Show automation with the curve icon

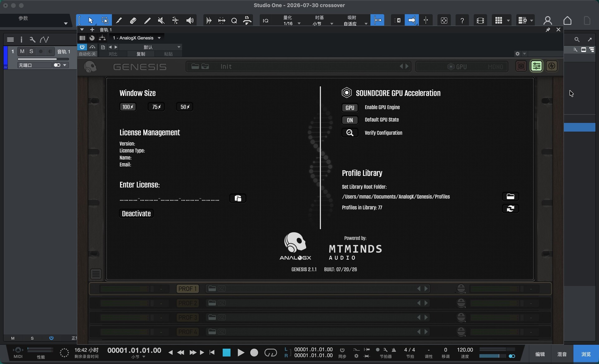pos(44,40)
